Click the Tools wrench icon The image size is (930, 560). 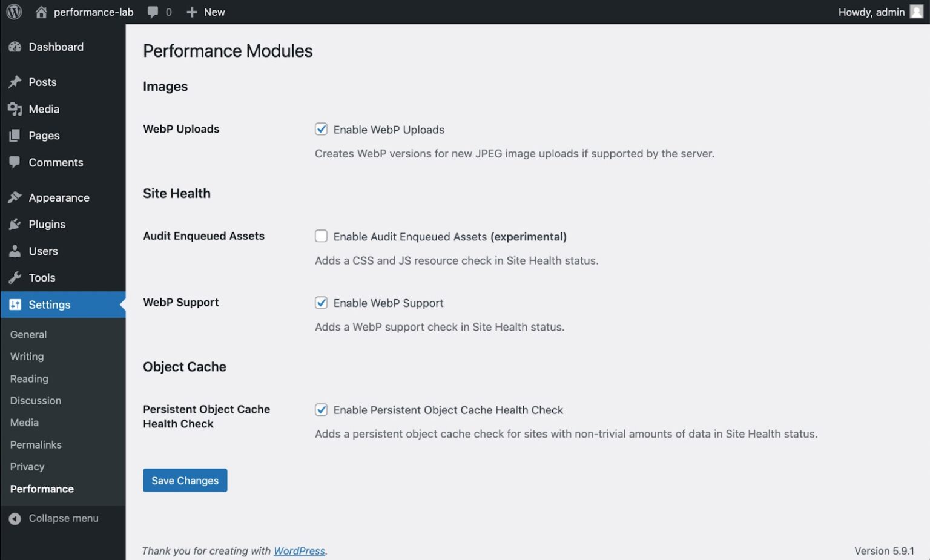(x=15, y=277)
